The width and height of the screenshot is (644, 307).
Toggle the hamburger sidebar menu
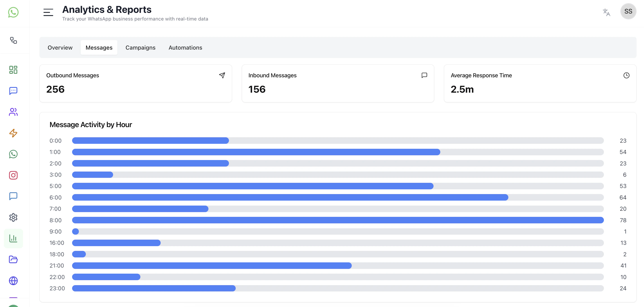click(x=48, y=12)
